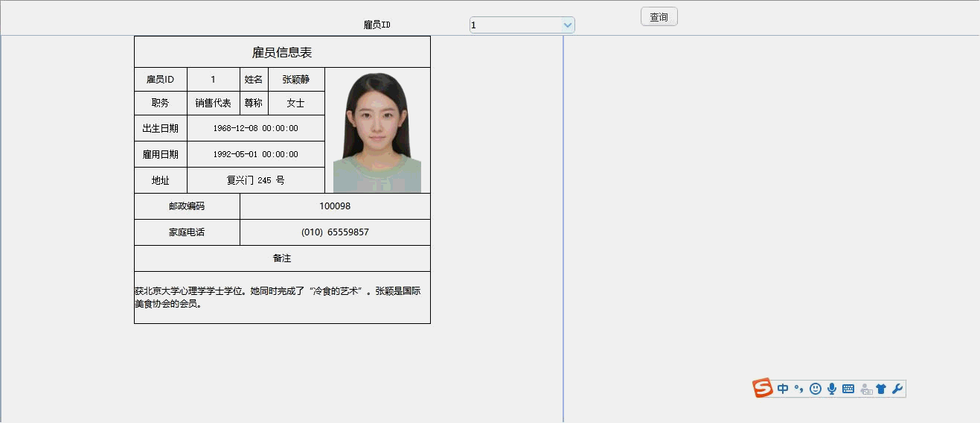Toggle the punctuation mode icon
This screenshot has width=980, height=423.
tap(799, 389)
